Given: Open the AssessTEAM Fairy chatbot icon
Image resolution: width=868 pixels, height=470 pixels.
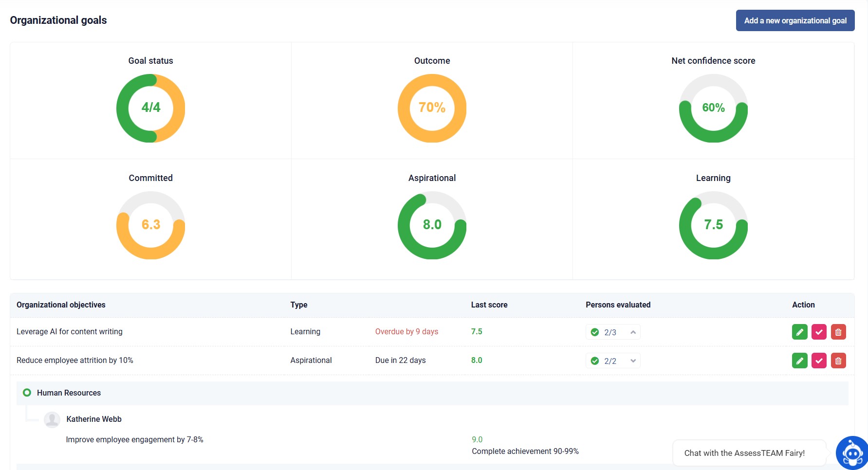Looking at the screenshot, I should tap(852, 453).
